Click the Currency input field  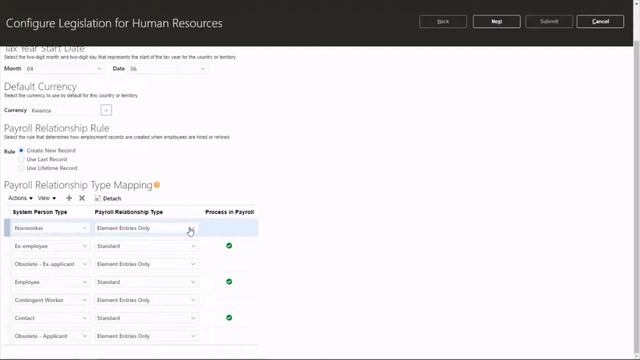(x=64, y=111)
